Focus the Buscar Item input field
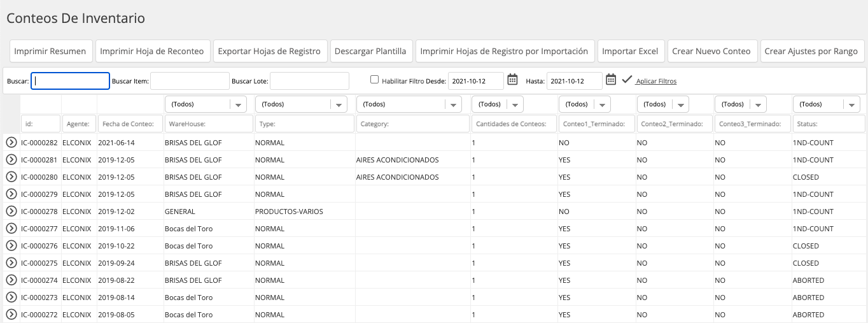This screenshot has width=868, height=323. pos(190,81)
